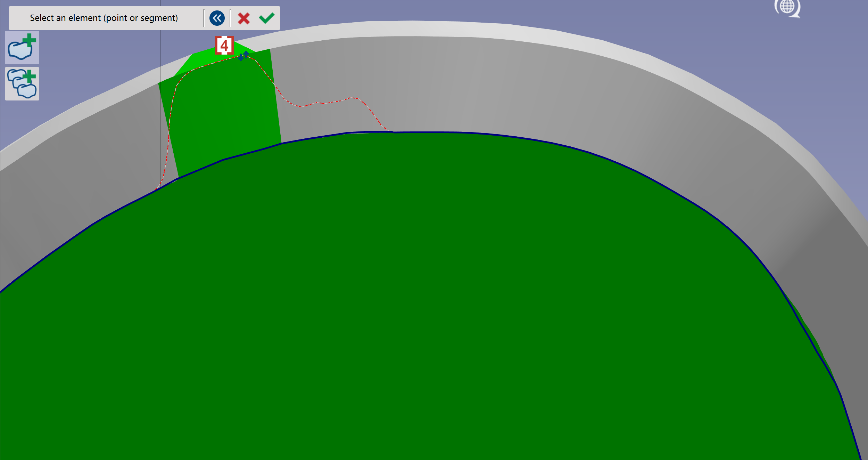Click the blue double-arrow back button
This screenshot has width=868, height=460.
click(217, 18)
